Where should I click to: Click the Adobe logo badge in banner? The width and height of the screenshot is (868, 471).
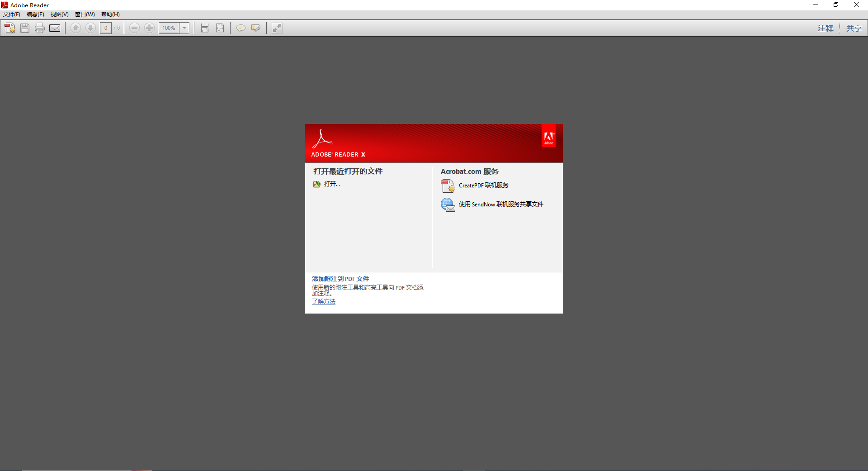coord(548,135)
